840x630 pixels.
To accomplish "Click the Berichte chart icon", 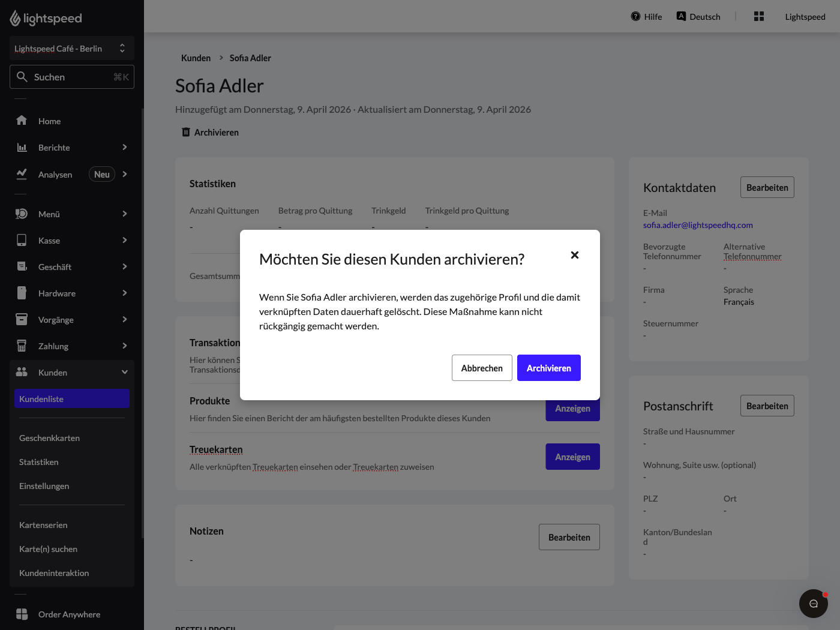I will point(22,147).
